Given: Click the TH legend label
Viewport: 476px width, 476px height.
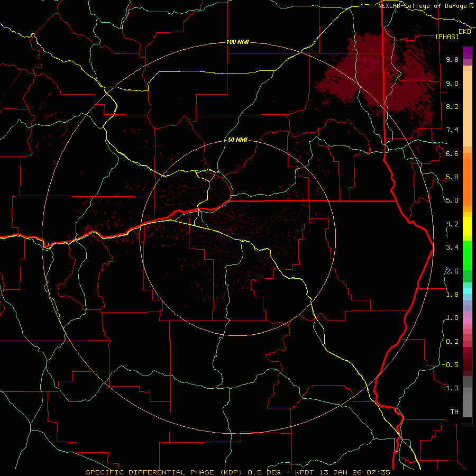Looking at the screenshot, I should coord(454,412).
